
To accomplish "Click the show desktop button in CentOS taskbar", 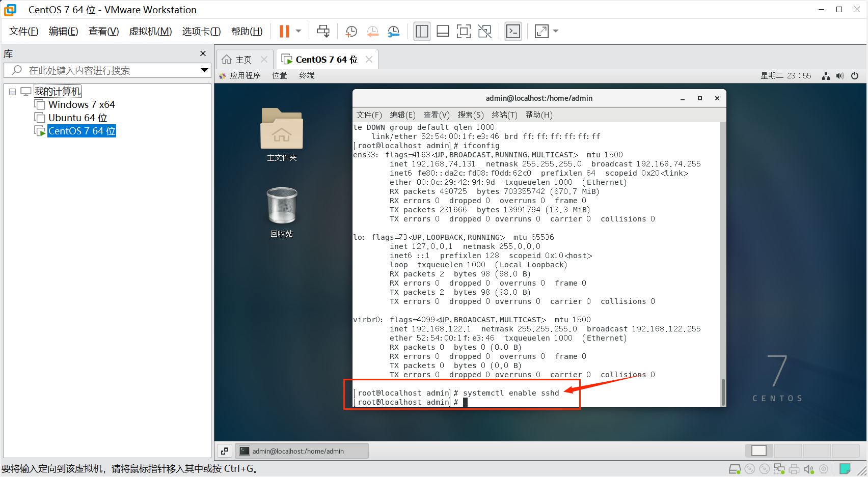I will tap(225, 451).
